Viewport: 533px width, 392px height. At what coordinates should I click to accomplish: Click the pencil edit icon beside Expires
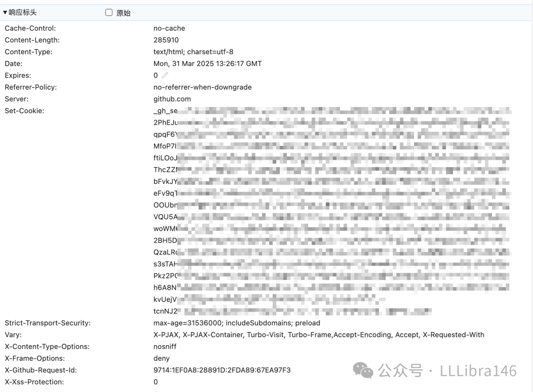(165, 75)
